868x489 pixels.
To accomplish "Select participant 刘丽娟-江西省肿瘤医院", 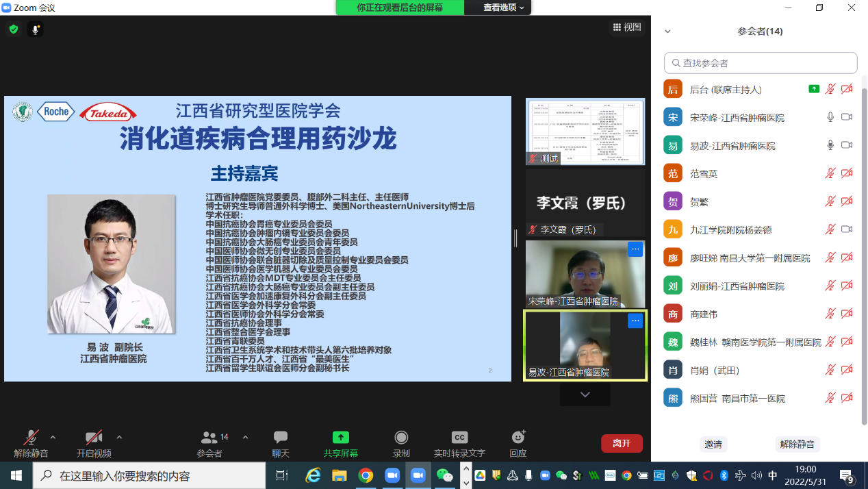I will (x=759, y=286).
